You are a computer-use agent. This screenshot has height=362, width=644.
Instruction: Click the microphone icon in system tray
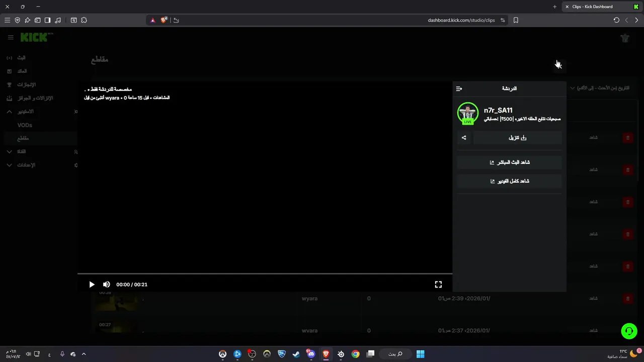pyautogui.click(x=62, y=354)
